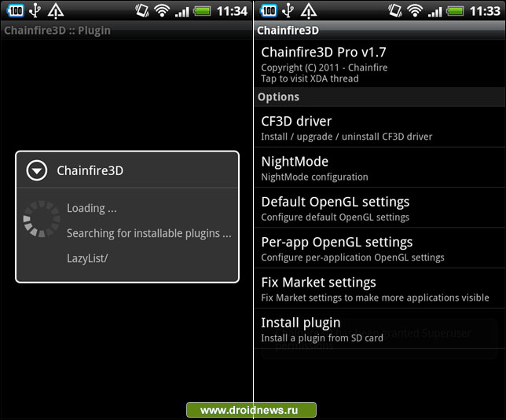The width and height of the screenshot is (506, 420).
Task: Tap the vibrate icon in left status bar
Action: [x=142, y=11]
